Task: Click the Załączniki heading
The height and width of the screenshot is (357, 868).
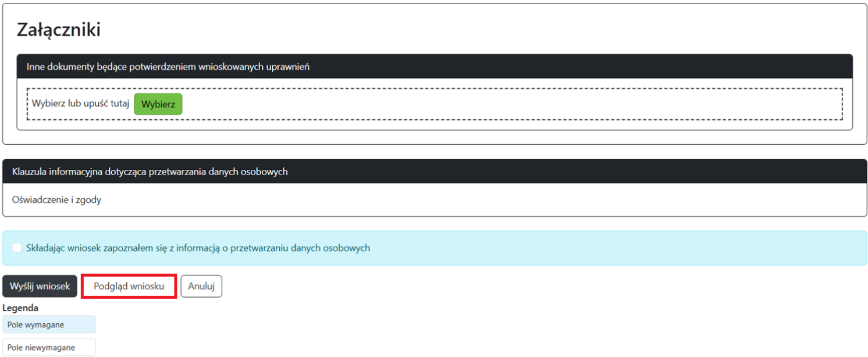Action: [59, 30]
